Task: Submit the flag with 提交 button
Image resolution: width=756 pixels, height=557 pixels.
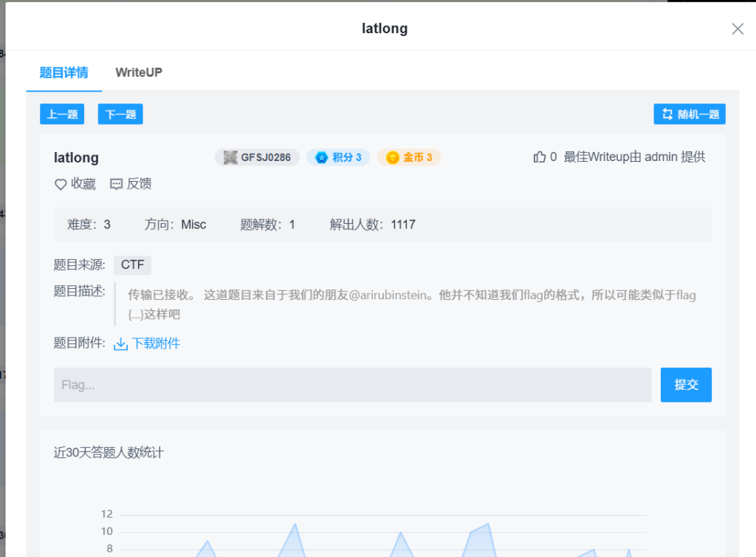Action: click(686, 385)
